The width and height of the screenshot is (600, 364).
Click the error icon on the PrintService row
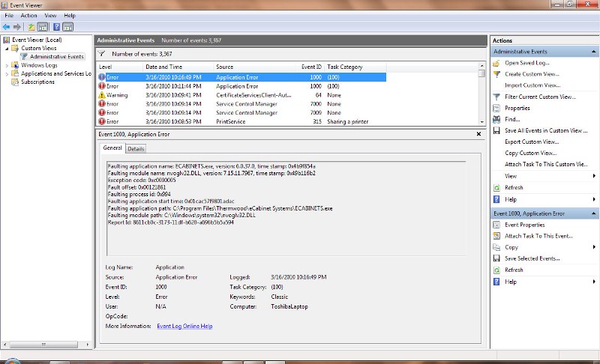pos(102,121)
